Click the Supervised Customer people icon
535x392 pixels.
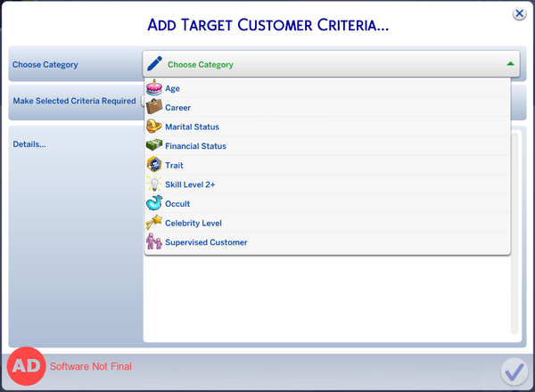tap(154, 242)
